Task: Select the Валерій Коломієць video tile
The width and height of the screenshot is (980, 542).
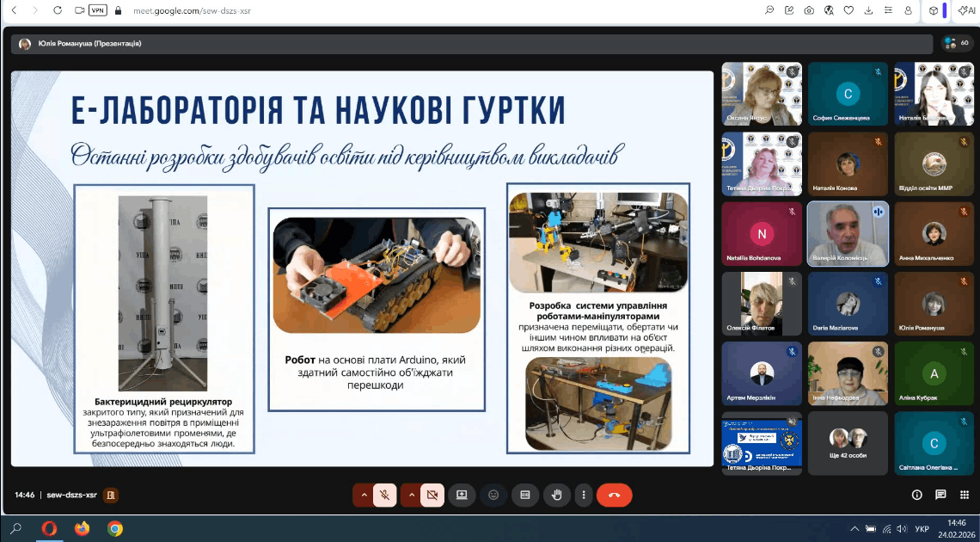Action: pyautogui.click(x=848, y=233)
